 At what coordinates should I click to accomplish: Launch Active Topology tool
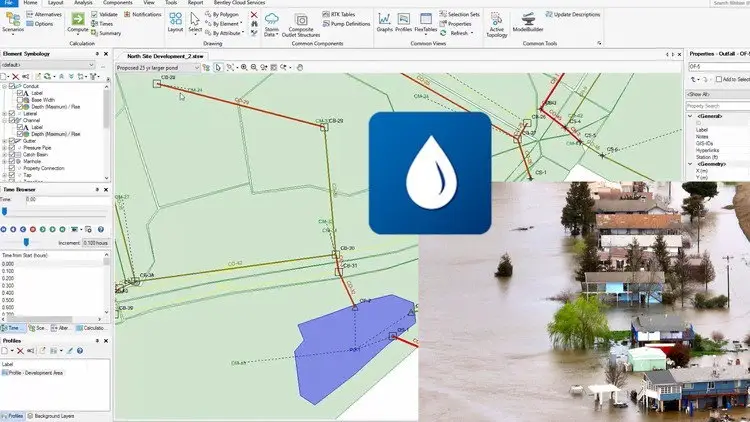pos(496,25)
